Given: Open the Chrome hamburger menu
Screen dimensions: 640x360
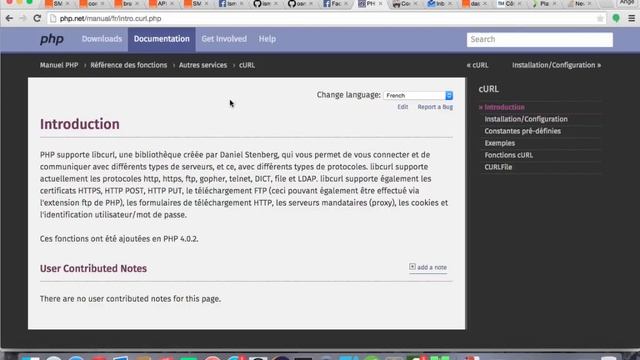Looking at the screenshot, I should [x=631, y=18].
